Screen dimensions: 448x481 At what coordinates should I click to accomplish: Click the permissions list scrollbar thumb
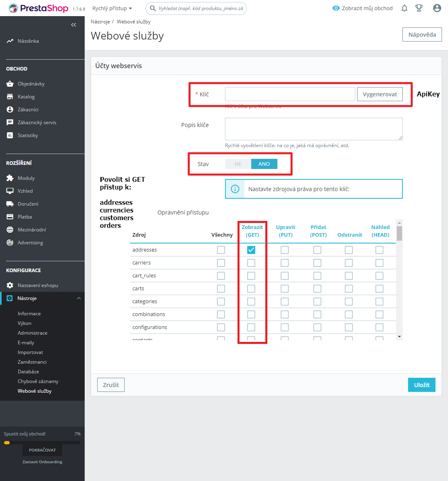[x=399, y=233]
